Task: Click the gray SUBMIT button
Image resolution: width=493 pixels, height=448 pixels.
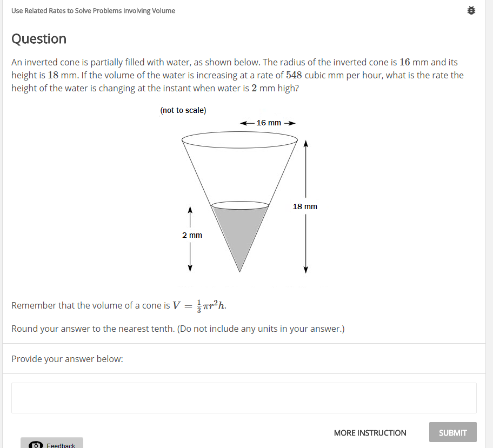Action: coord(452,432)
